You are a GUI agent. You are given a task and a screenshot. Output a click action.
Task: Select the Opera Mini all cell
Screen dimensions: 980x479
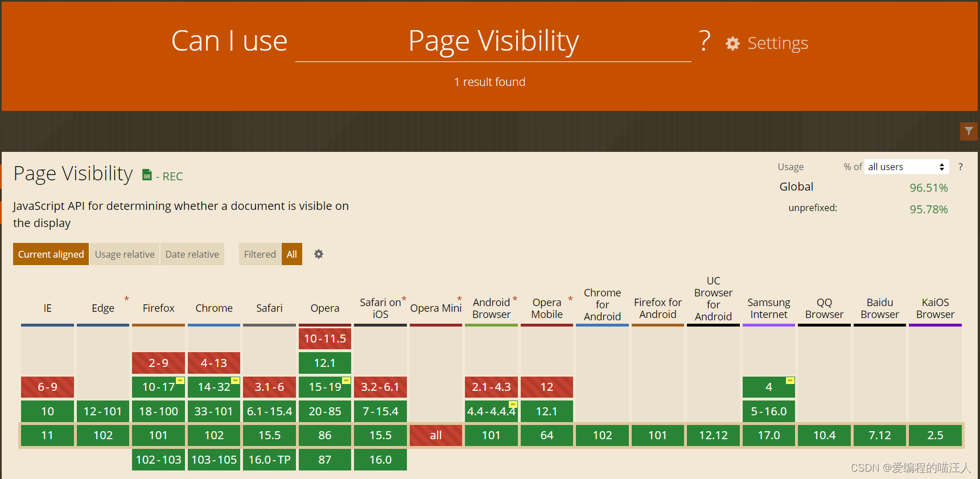[436, 435]
